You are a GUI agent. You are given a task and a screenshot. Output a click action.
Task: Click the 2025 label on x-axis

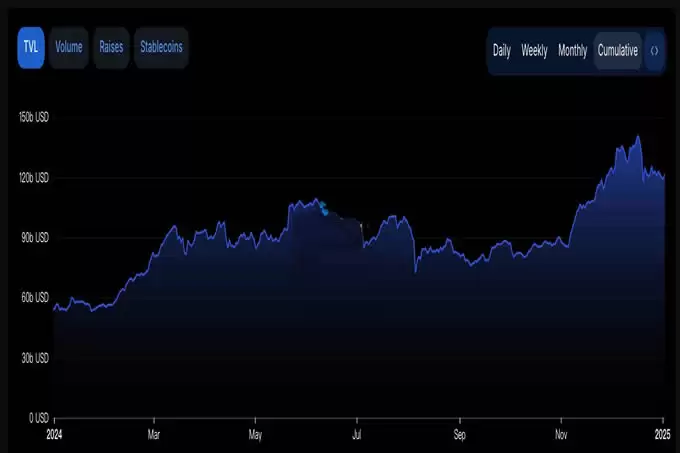point(663,435)
